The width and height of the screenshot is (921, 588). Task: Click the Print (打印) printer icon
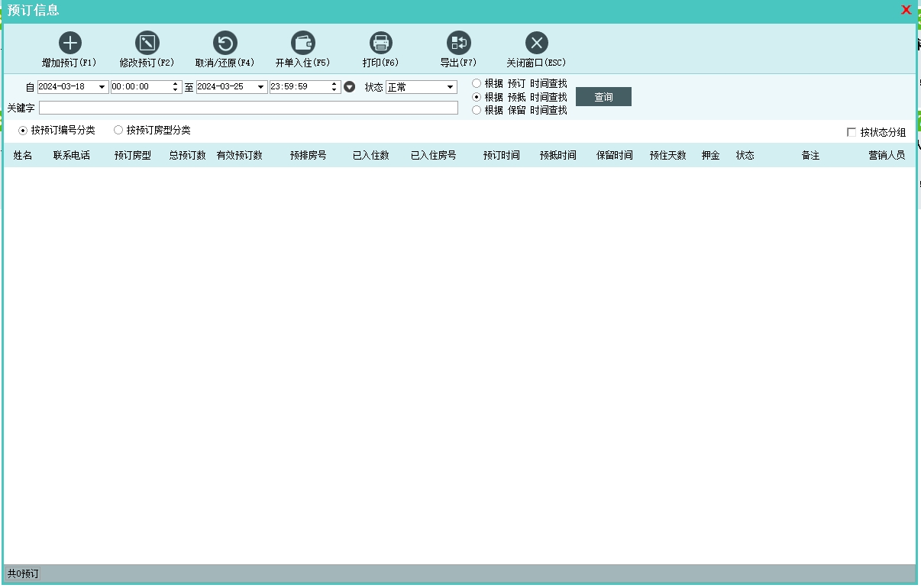pos(380,43)
